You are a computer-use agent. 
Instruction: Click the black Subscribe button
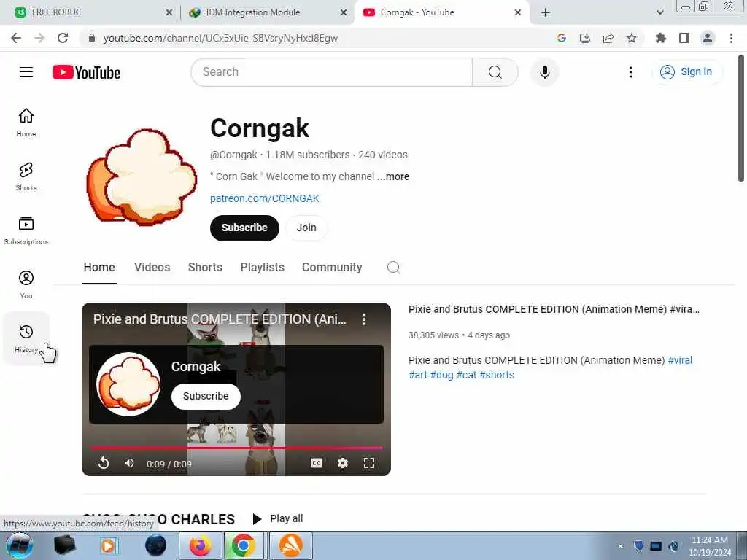tap(244, 227)
